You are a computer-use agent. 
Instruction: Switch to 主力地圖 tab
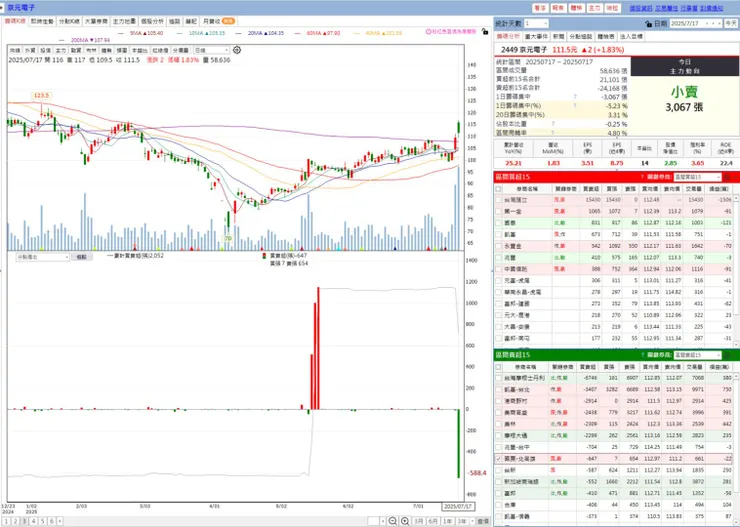pyautogui.click(x=124, y=21)
